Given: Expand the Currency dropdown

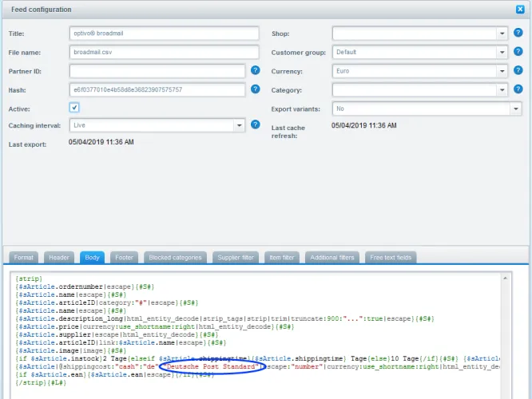Looking at the screenshot, I should (502, 71).
